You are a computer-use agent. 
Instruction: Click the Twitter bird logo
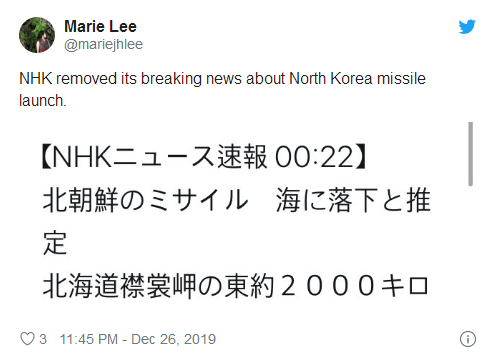pyautogui.click(x=467, y=27)
